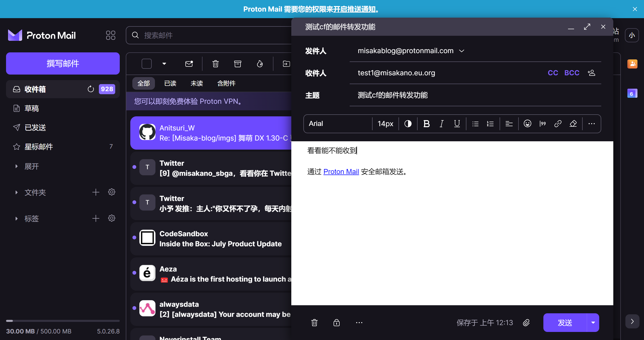Change font family Arial dropdown
644x340 pixels.
[338, 124]
